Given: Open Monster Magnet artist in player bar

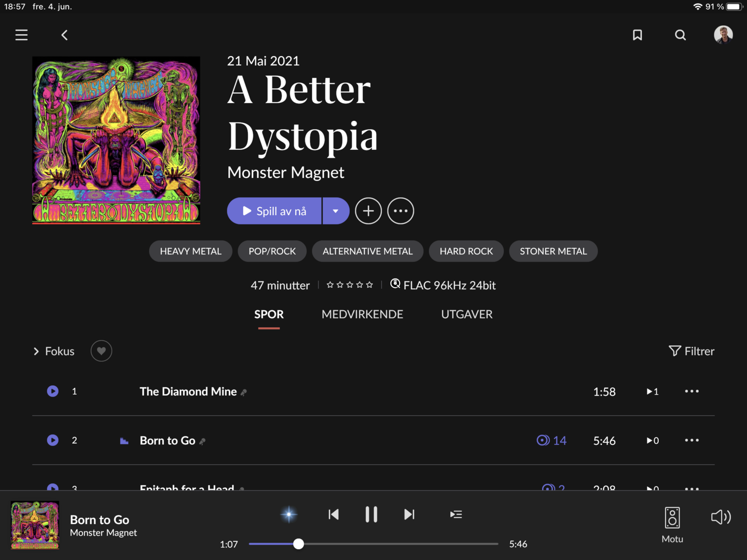Looking at the screenshot, I should tap(103, 533).
